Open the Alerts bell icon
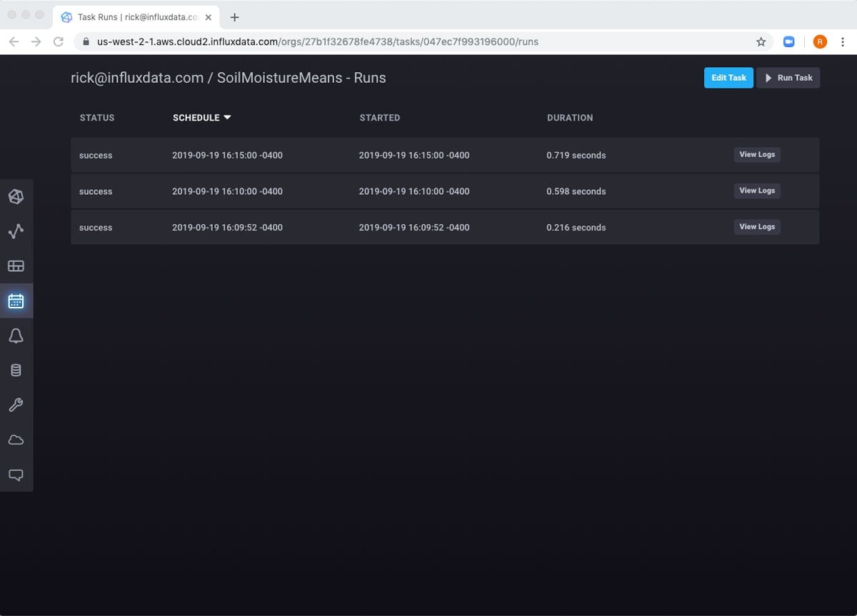The image size is (857, 616). click(16, 335)
